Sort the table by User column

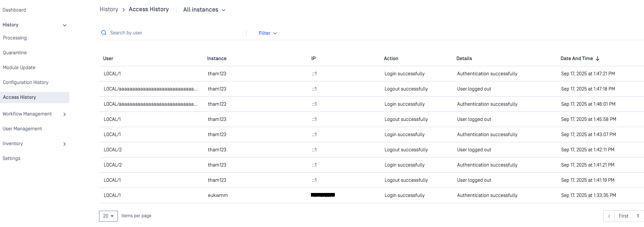pos(108,59)
